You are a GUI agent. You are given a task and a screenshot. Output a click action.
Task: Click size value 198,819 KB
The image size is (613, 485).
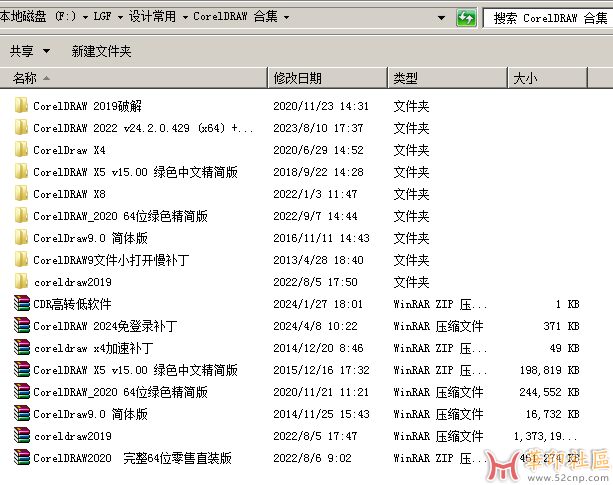[549, 370]
